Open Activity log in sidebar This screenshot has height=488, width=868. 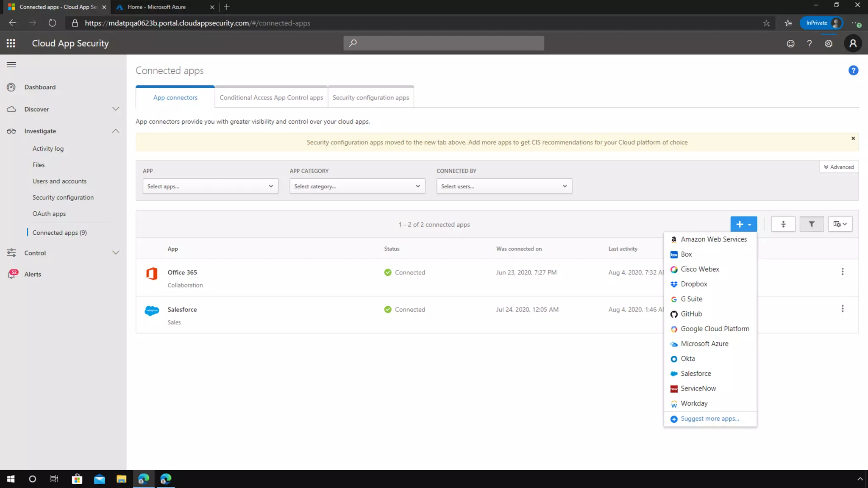pos(48,149)
